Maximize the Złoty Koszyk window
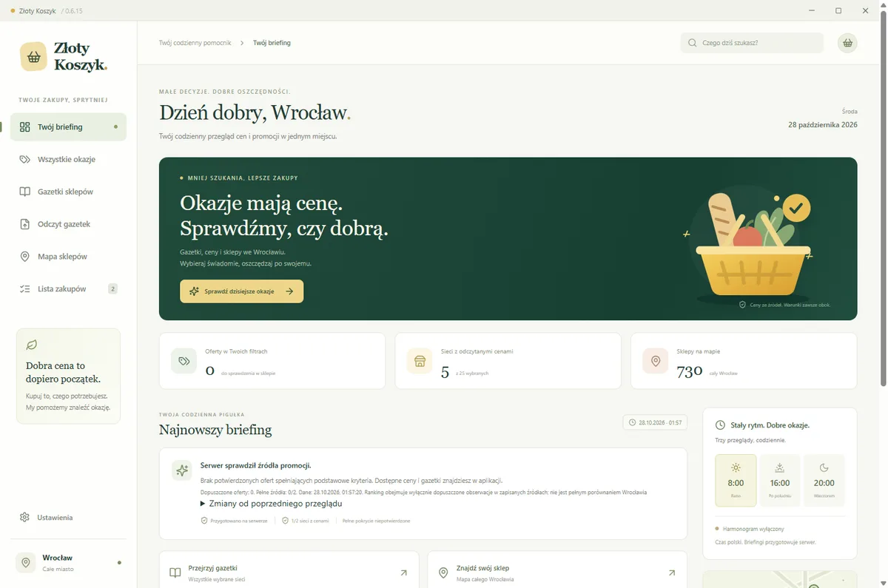This screenshot has height=588, width=888. pyautogui.click(x=838, y=10)
